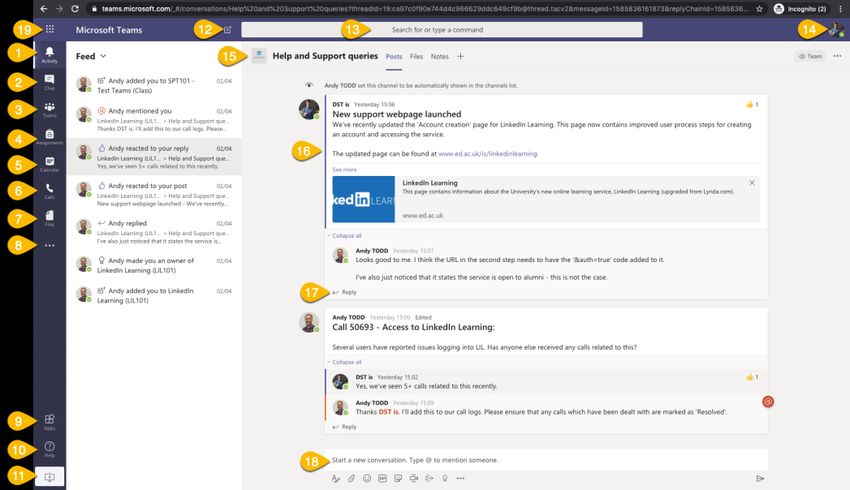Click the Stream icon in compose bar
Screen dimensions: 850x490
429,479
